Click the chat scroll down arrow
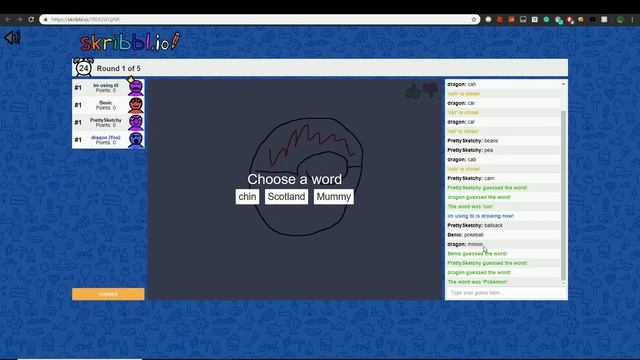The height and width of the screenshot is (360, 640). click(x=564, y=283)
